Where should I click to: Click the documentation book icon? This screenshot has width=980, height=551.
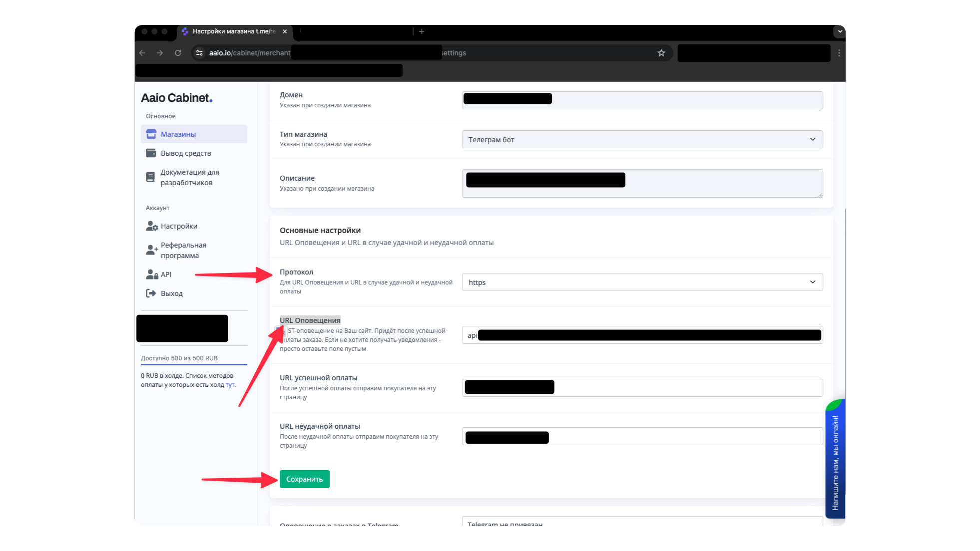click(x=150, y=177)
